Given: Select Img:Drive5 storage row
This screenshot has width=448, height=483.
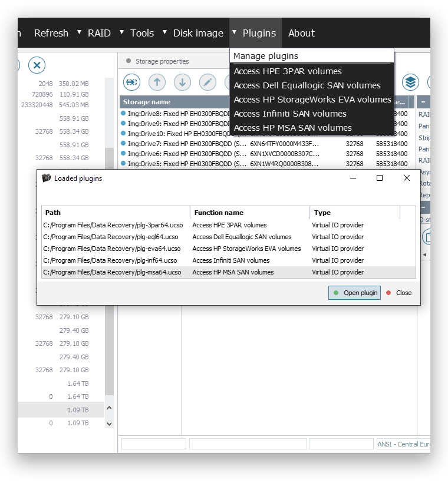Looking at the screenshot, I should coord(266,164).
